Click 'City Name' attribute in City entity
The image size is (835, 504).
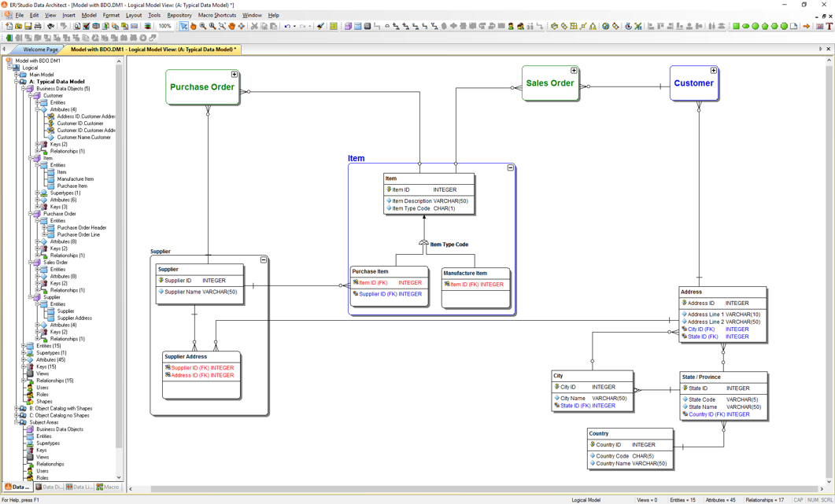pos(573,398)
